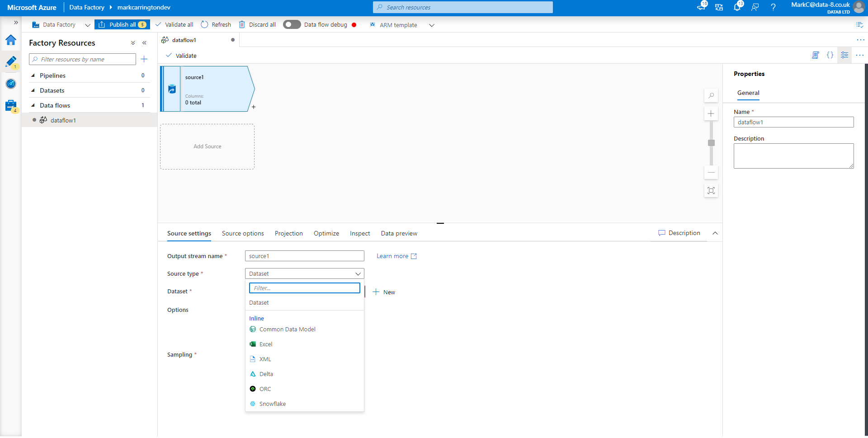Collapse the Data flows section
This screenshot has height=438, width=868.
point(33,105)
